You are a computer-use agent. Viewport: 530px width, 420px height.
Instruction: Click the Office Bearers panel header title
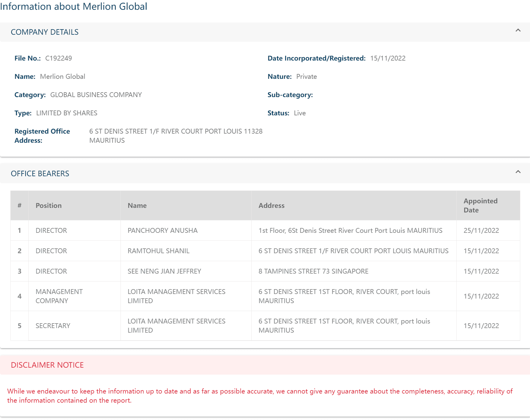[40, 173]
